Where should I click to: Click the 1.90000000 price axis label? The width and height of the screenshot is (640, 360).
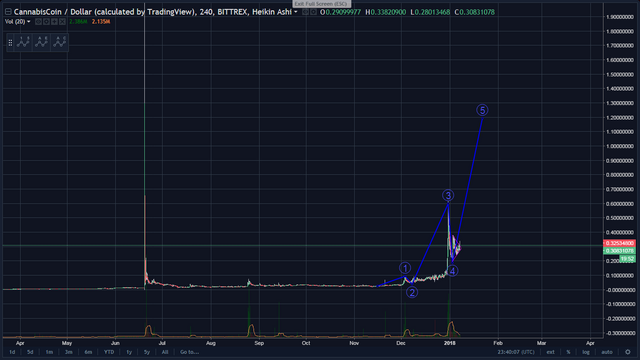[620, 17]
